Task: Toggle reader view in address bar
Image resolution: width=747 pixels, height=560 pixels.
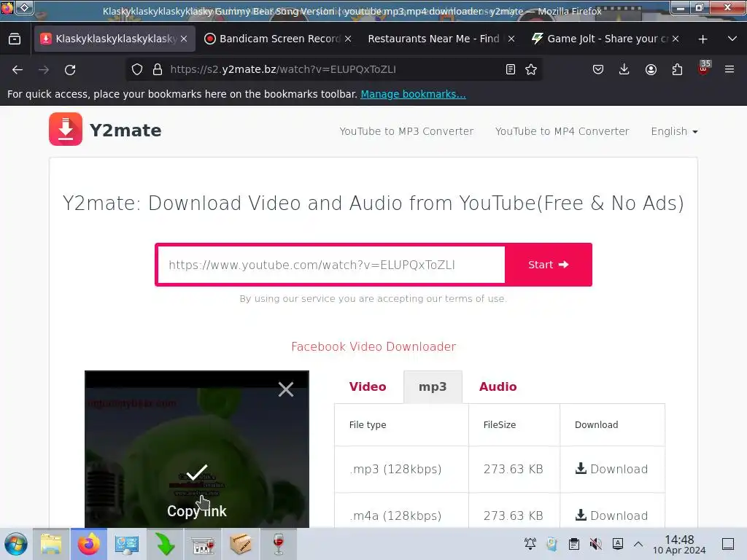Action: pyautogui.click(x=510, y=69)
